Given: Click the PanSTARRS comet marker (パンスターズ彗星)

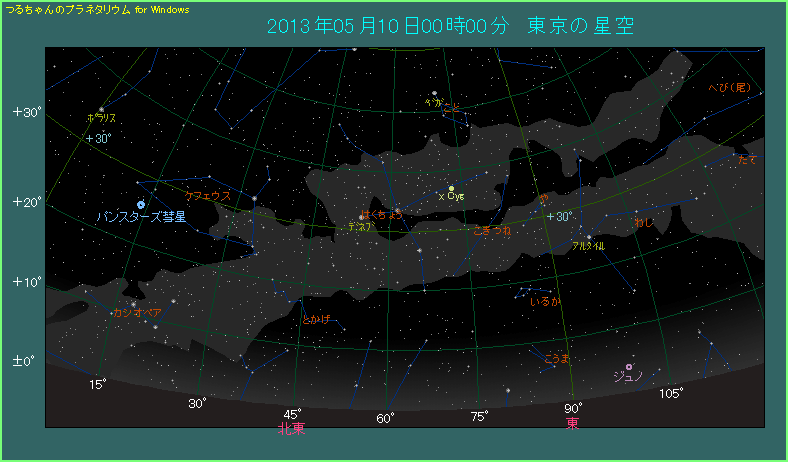Looking at the screenshot, I should 141,204.
